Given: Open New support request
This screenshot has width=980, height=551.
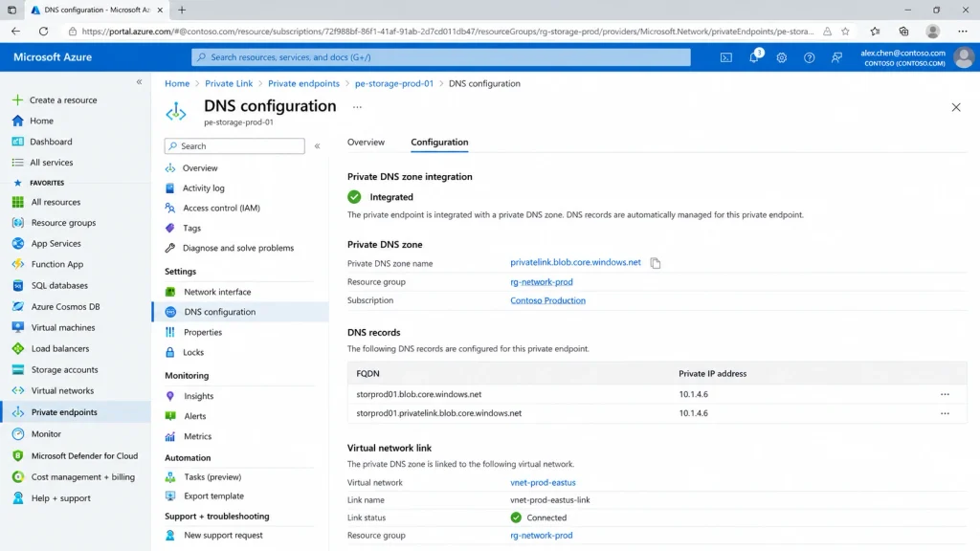Looking at the screenshot, I should coord(223,536).
